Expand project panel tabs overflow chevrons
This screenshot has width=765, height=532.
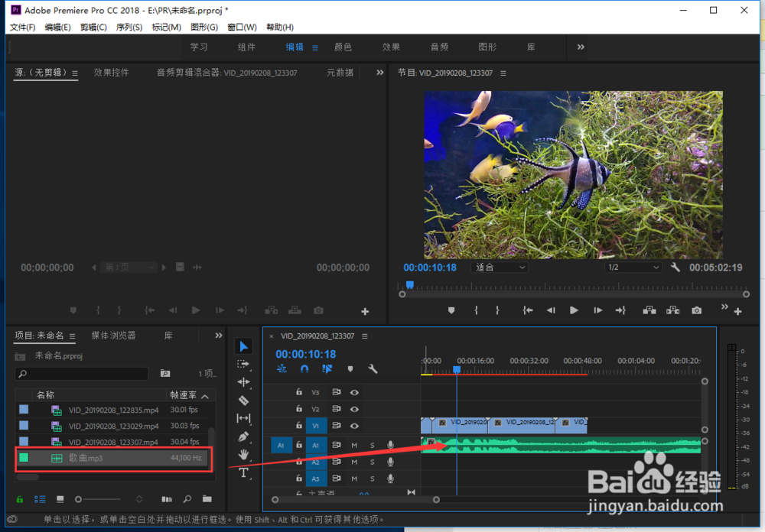pos(219,335)
